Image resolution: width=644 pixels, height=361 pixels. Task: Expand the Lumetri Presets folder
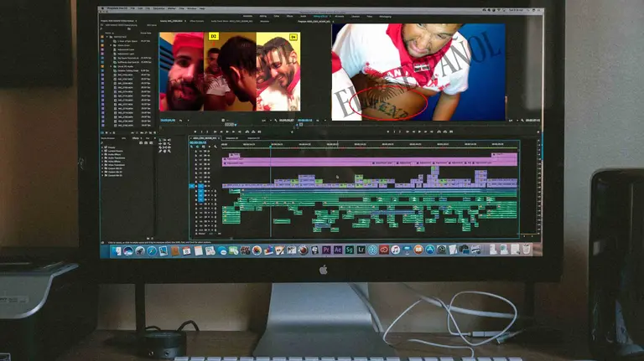(x=104, y=151)
